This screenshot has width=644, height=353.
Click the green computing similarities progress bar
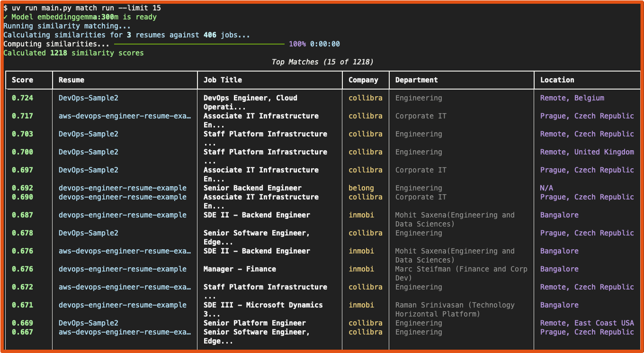(199, 44)
